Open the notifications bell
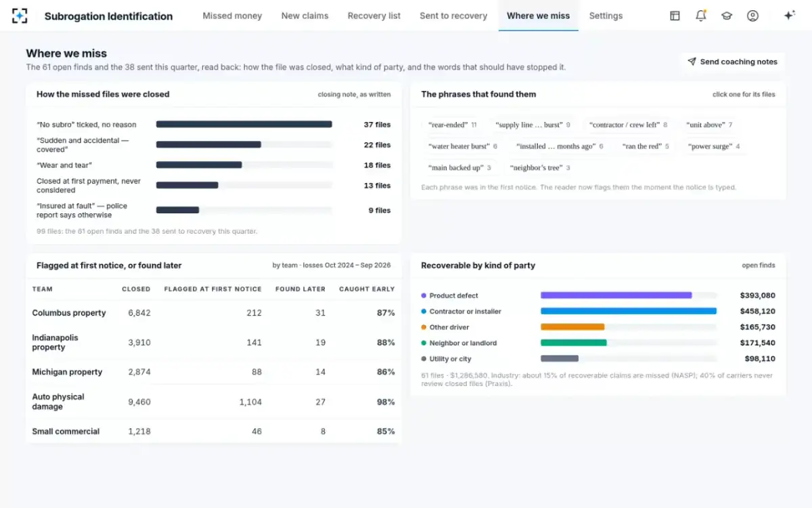812x508 pixels. point(701,16)
